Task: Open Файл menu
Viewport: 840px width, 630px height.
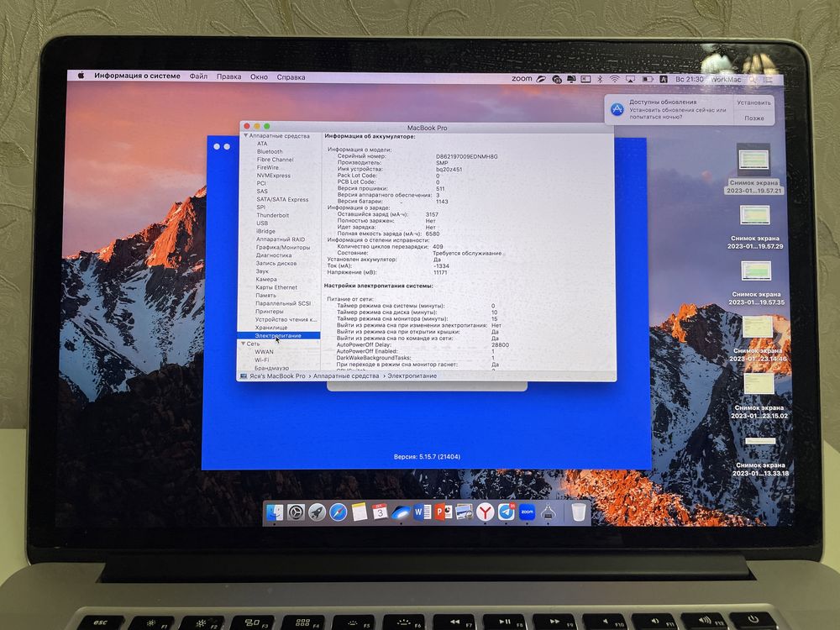Action: coord(198,76)
